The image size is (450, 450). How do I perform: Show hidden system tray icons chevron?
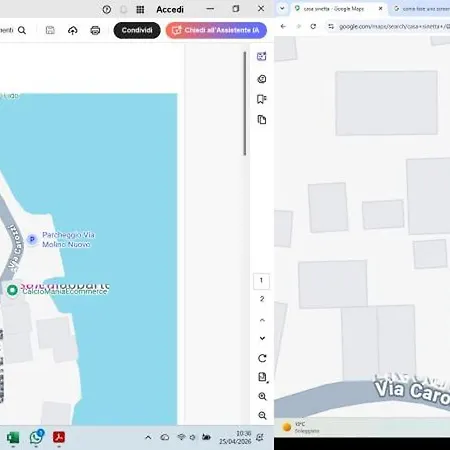coord(148,437)
